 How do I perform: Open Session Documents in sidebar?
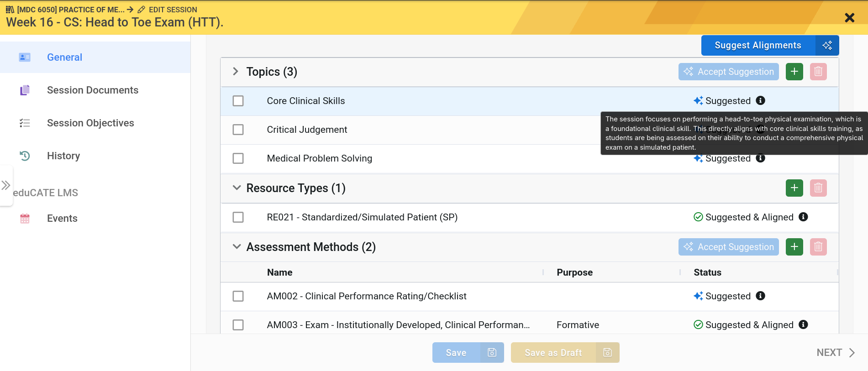(x=95, y=90)
